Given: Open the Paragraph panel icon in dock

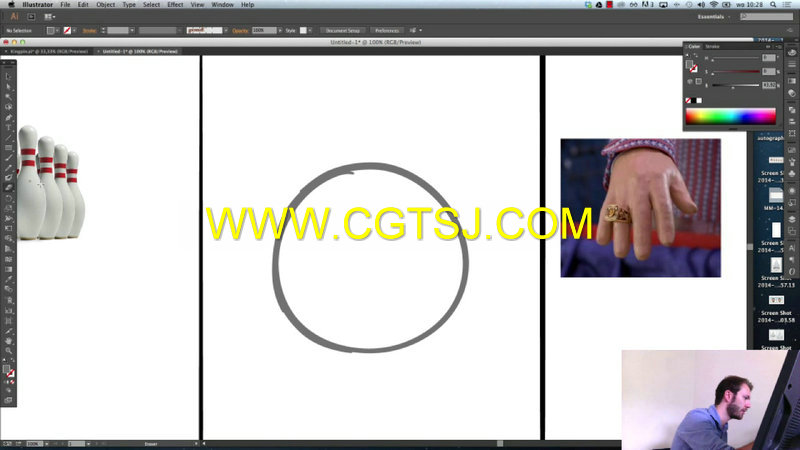Looking at the screenshot, I should click(x=792, y=260).
